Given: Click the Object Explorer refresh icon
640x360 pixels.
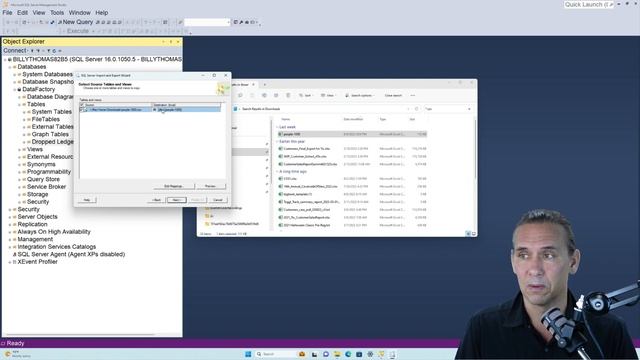Looking at the screenshot, I should [x=54, y=51].
